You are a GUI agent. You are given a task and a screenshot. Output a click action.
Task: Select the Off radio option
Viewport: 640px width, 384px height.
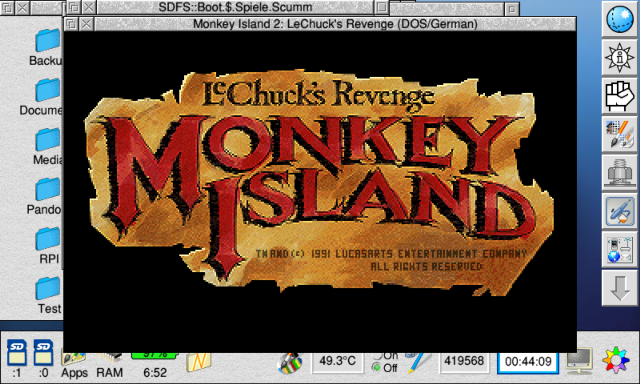[384, 368]
